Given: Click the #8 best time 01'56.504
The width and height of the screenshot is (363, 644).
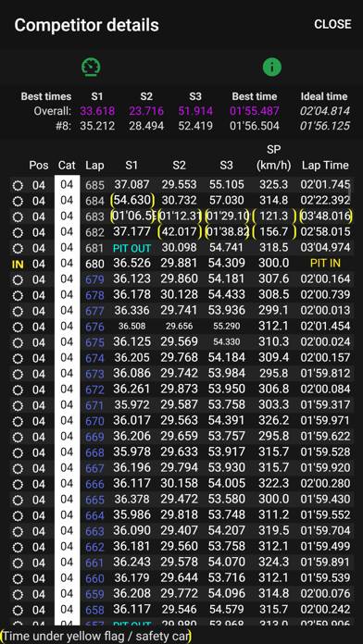Looking at the screenshot, I should click(x=255, y=126).
